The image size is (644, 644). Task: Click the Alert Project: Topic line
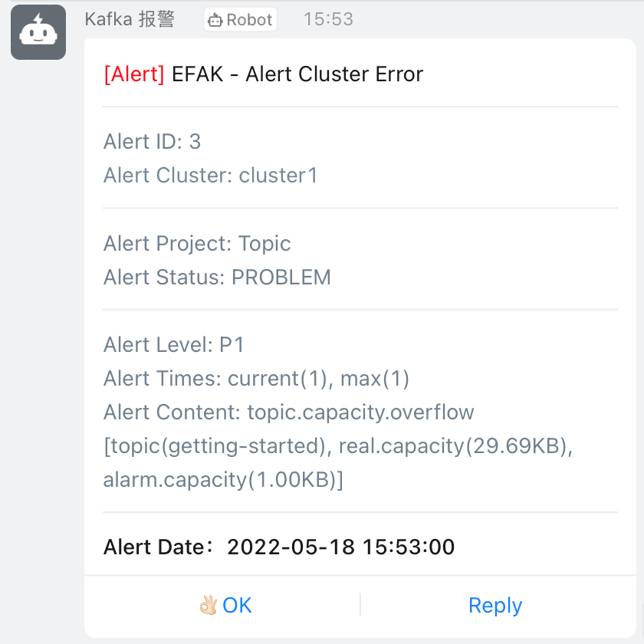point(197,244)
